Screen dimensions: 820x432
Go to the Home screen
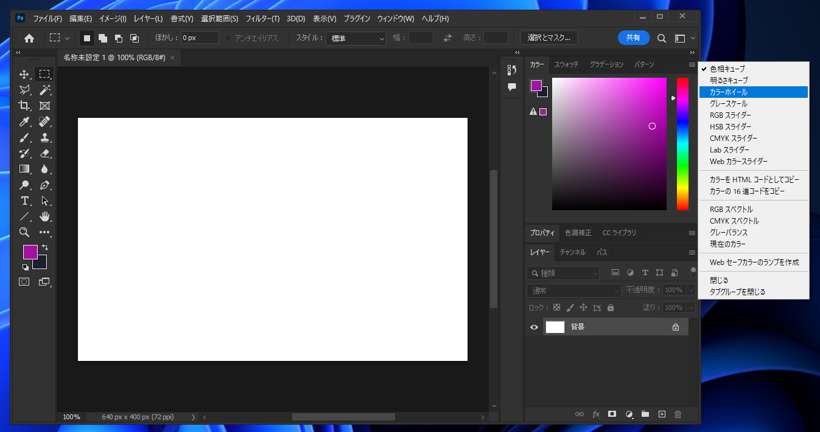pyautogui.click(x=29, y=38)
